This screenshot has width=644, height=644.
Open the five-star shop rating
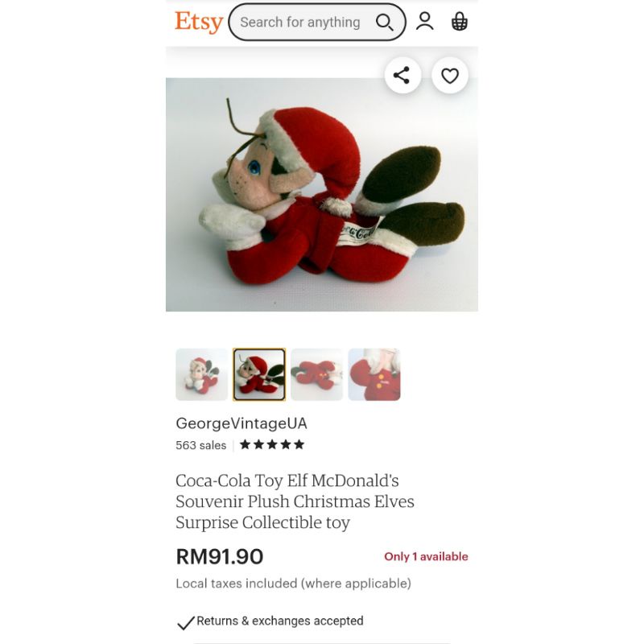[x=272, y=444]
